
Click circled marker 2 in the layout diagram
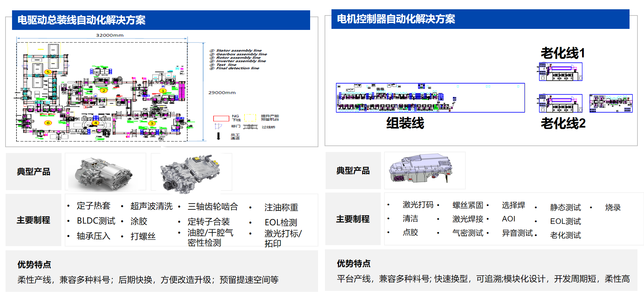coord(104,90)
